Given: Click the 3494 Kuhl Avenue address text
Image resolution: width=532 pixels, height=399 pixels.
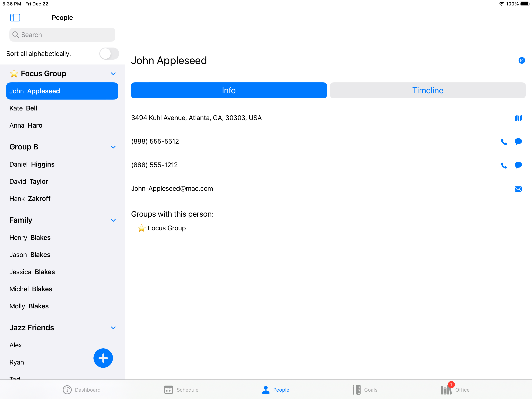Looking at the screenshot, I should pyautogui.click(x=196, y=118).
